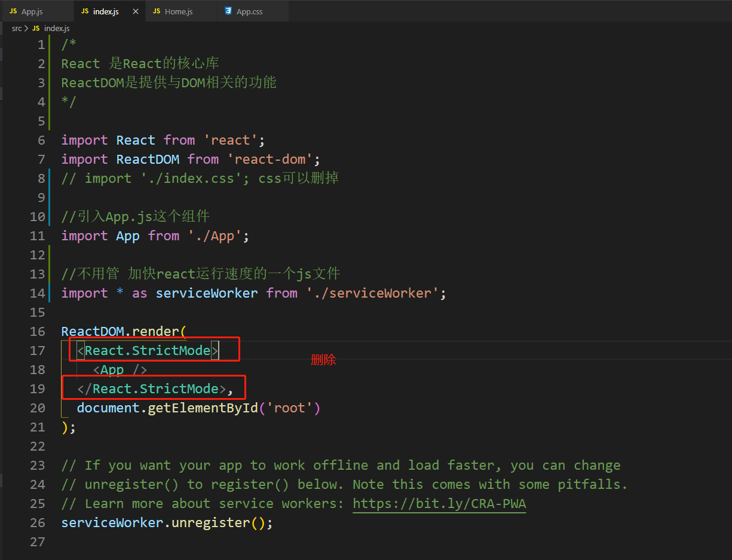The height and width of the screenshot is (560, 732).
Task: Click the src breadcrumb folder
Action: pyautogui.click(x=17, y=28)
